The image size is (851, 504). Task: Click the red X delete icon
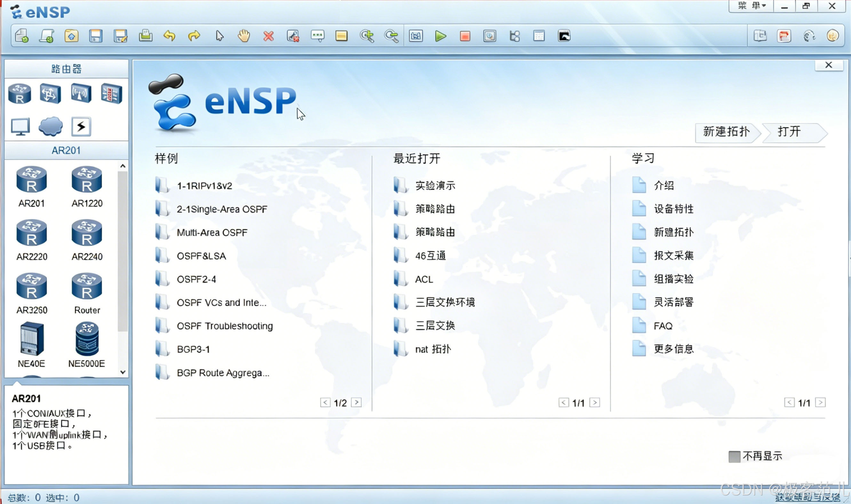[268, 36]
